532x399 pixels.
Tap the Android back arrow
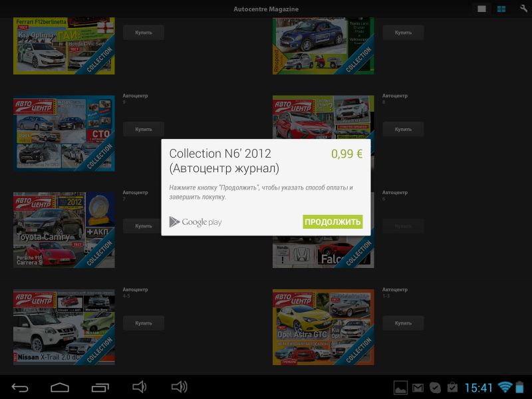click(20, 387)
